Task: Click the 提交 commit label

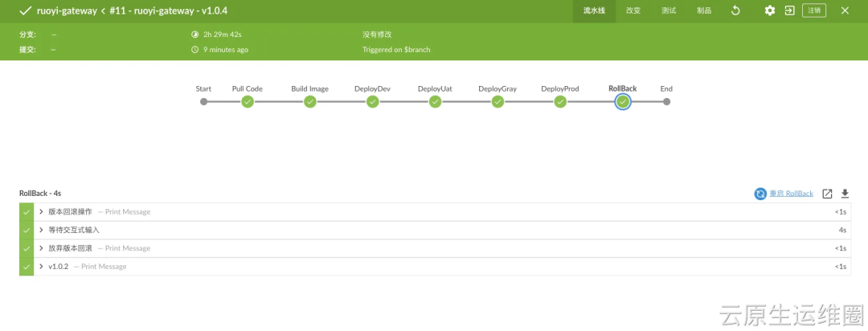Action: (x=27, y=50)
